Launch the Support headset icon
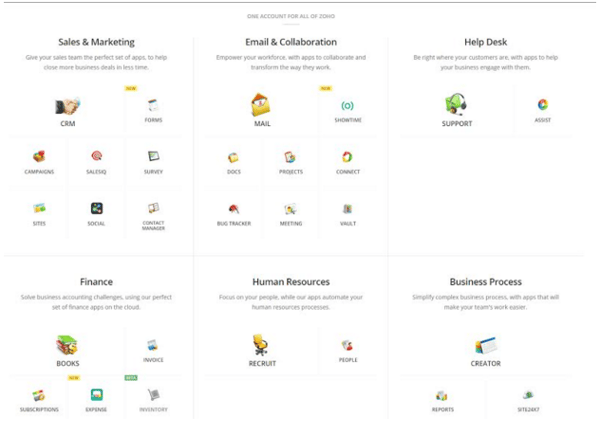The height and width of the screenshot is (436, 600). pyautogui.click(x=456, y=104)
